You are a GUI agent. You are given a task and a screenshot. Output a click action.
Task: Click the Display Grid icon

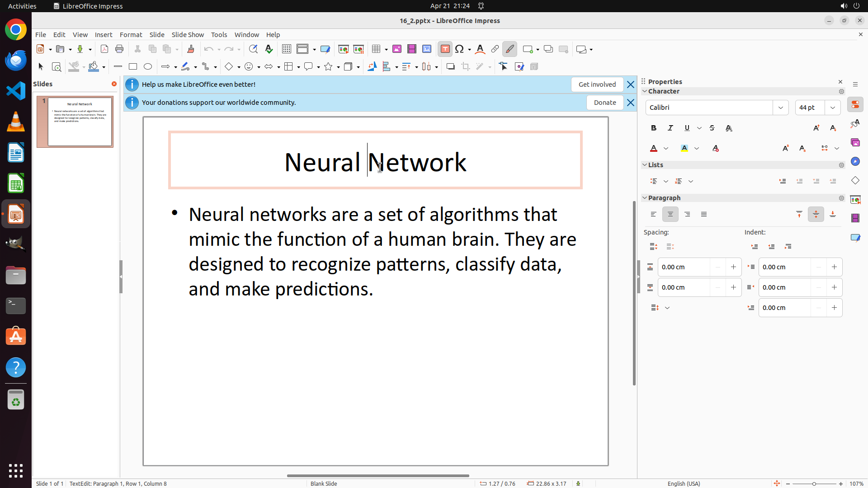(x=287, y=49)
